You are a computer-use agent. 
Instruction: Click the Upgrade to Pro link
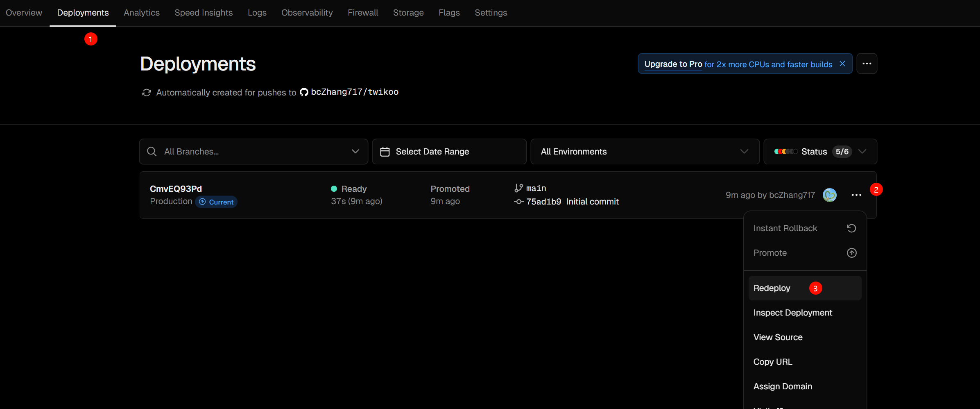[673, 64]
